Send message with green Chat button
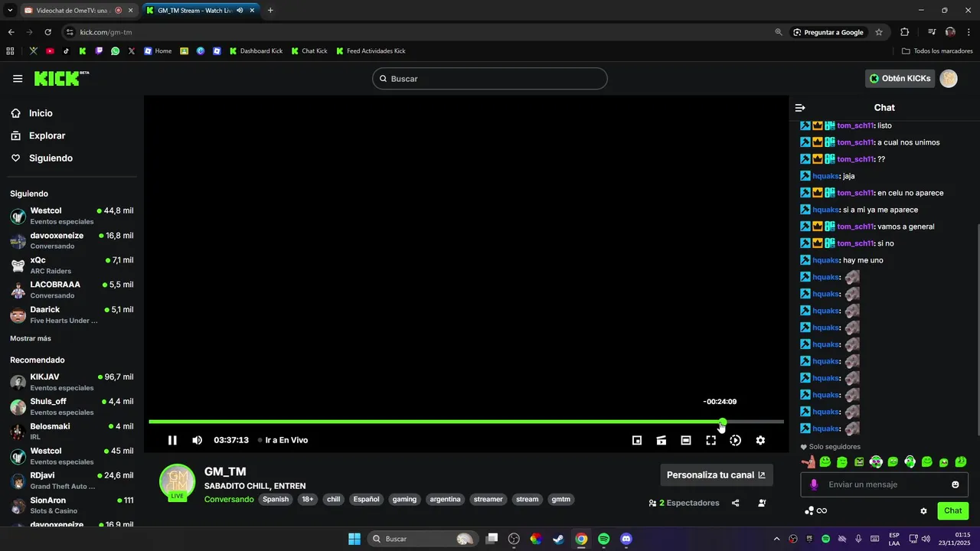Viewport: 980px width, 551px height. 952,510
